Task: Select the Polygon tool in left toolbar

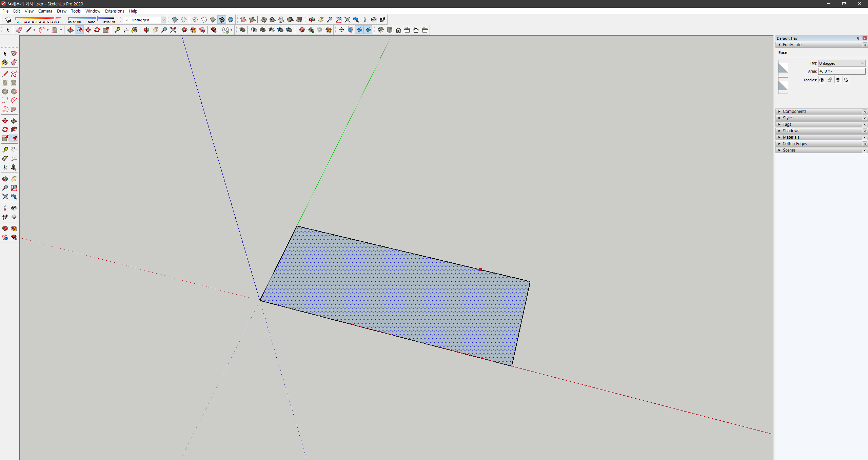Action: coord(14,92)
